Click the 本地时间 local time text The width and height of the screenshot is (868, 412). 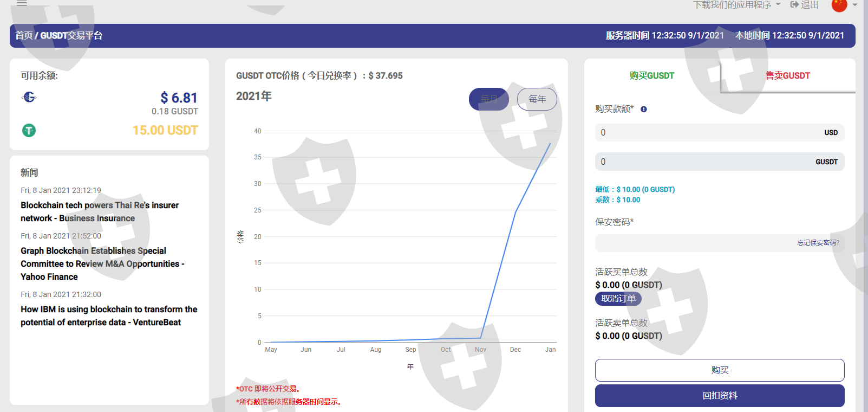[x=789, y=36]
